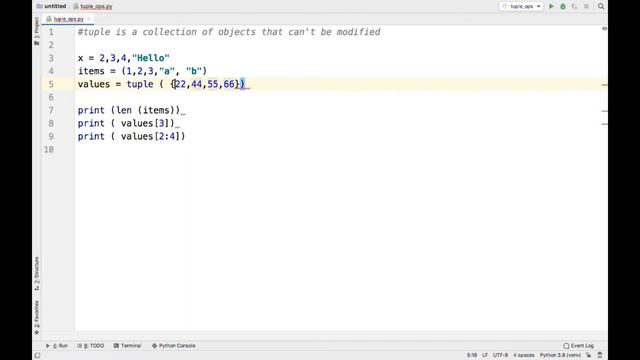Click the error stripe mark beside line 7
This screenshot has width=640, height=360.
coord(604,111)
